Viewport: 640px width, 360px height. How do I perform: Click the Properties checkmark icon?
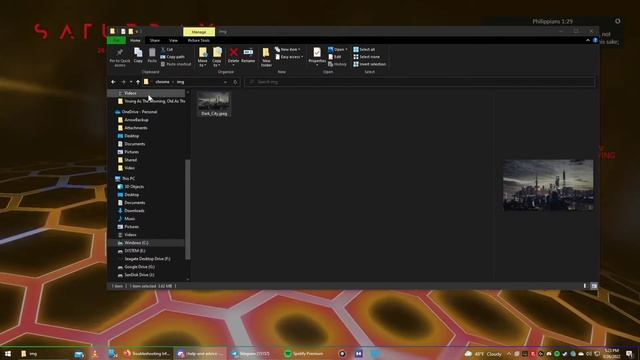pos(317,52)
